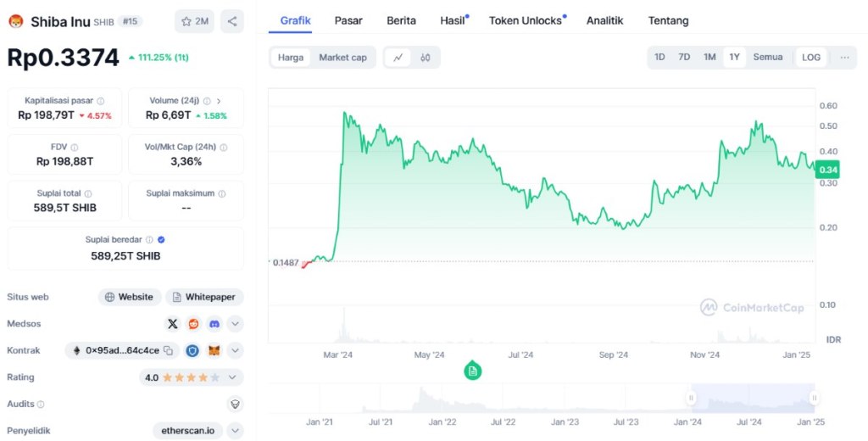Click the share icon next to watchlist
The image size is (868, 441).
point(232,21)
